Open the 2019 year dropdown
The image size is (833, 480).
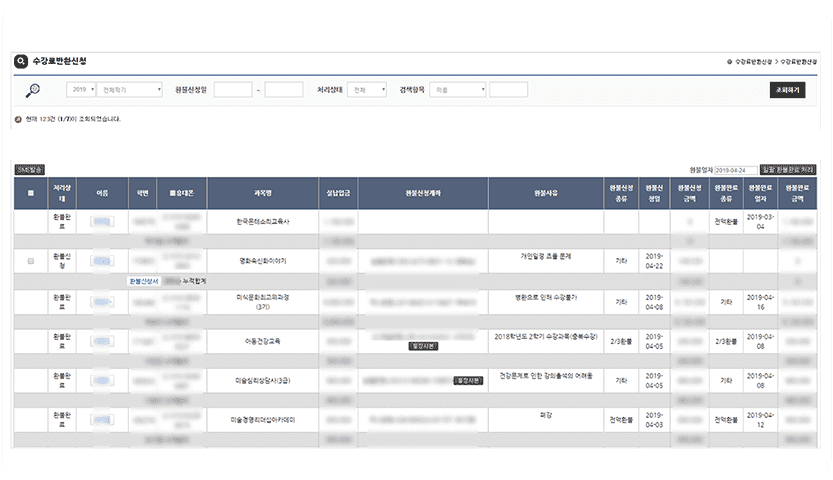[81, 90]
